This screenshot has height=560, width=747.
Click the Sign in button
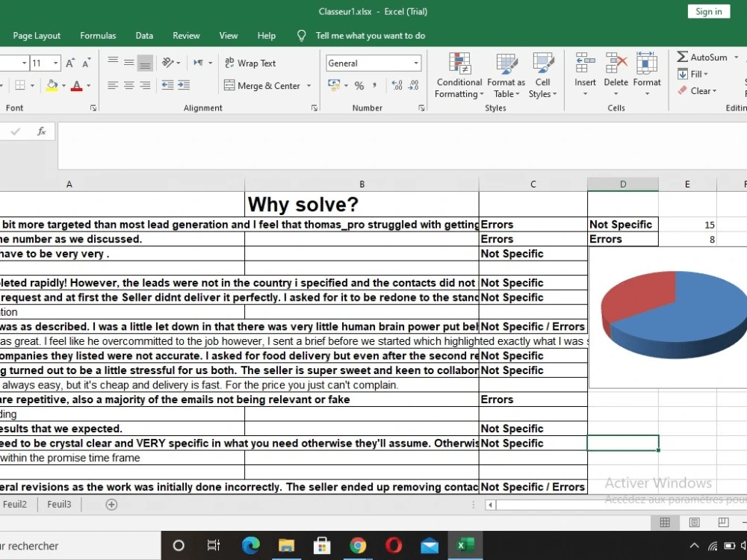coord(708,11)
